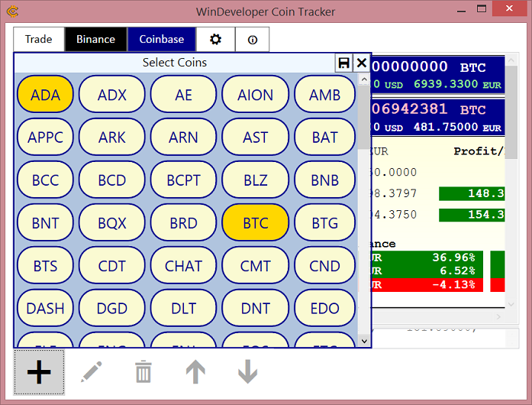This screenshot has width=532, height=405.
Task: Select the CMT coin
Action: pos(256,265)
